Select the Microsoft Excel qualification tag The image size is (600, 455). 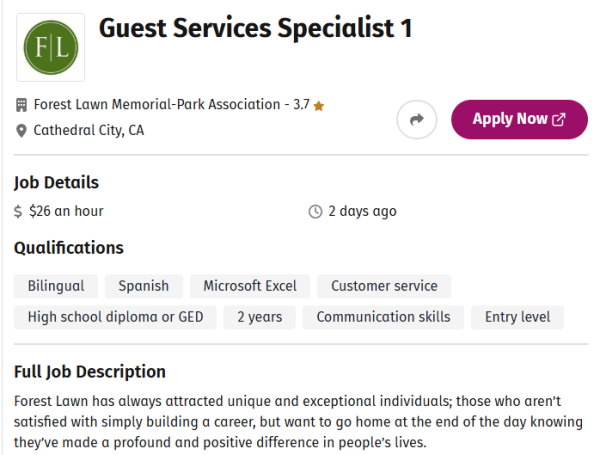click(x=250, y=286)
